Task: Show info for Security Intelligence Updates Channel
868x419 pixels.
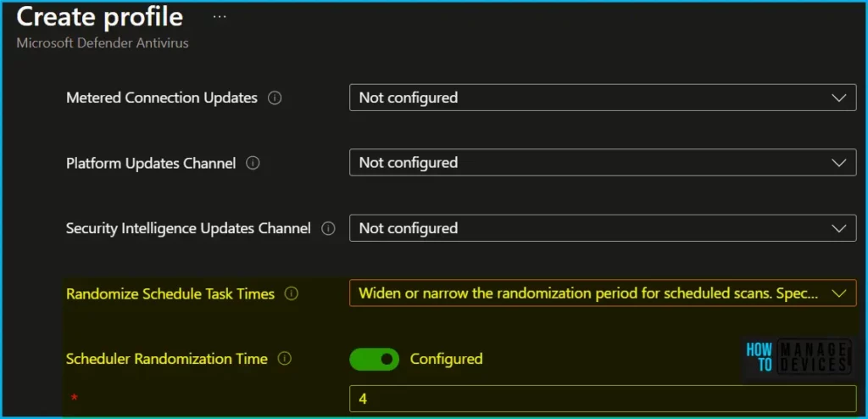Action: 328,228
